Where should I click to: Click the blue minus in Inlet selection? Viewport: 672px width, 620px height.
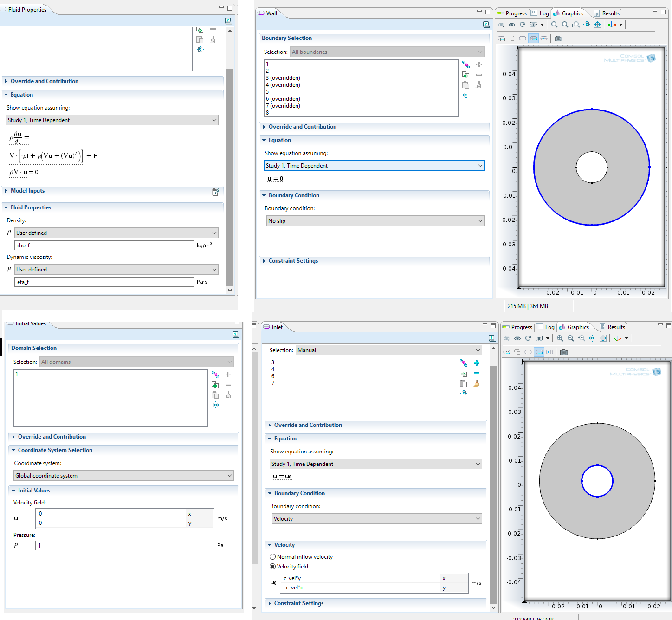[476, 373]
